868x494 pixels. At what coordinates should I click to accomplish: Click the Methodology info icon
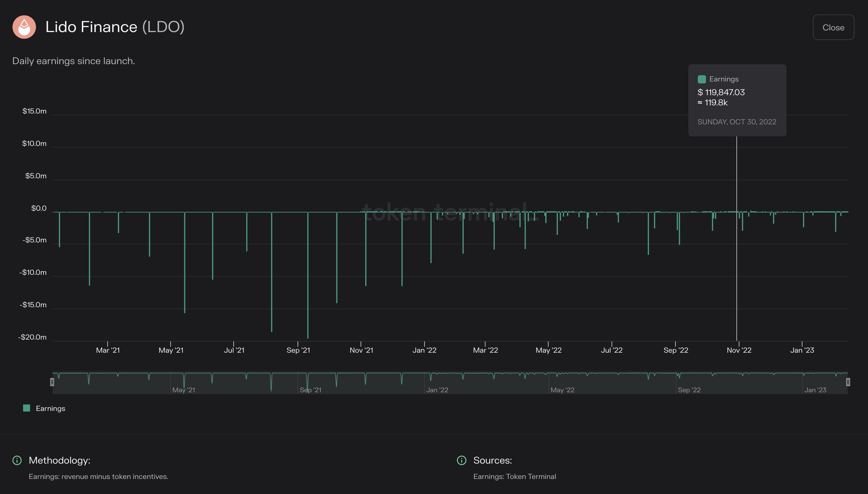click(17, 460)
